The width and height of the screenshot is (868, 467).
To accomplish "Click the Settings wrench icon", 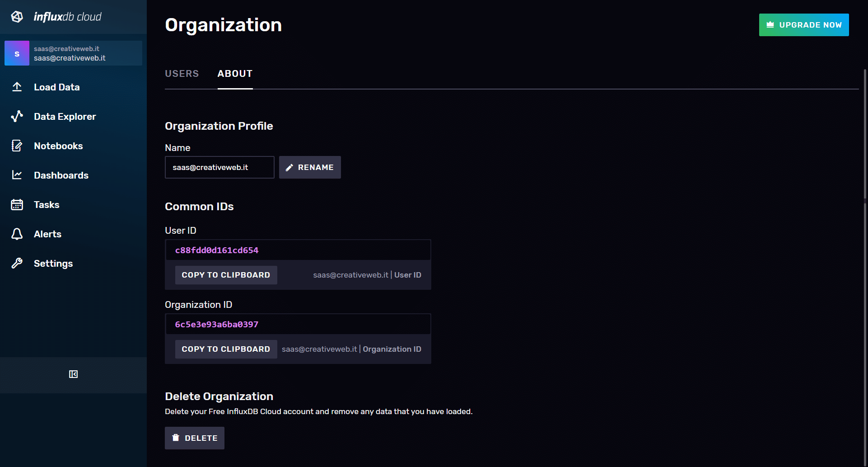I will point(17,263).
